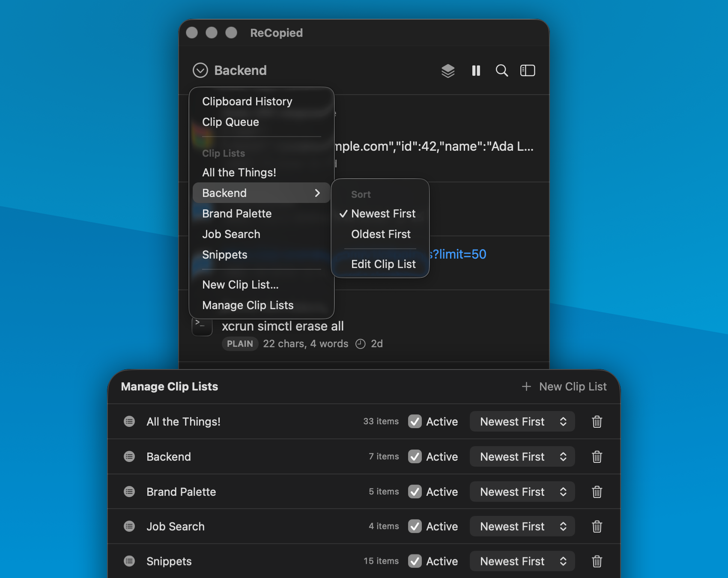Delete the All the Things! clip list
Image resolution: width=728 pixels, height=578 pixels.
(597, 422)
